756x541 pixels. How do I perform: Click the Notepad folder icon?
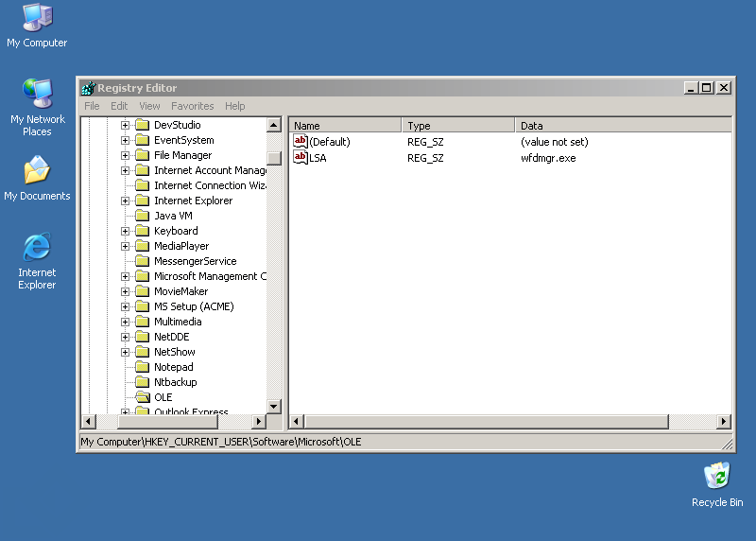click(x=143, y=367)
